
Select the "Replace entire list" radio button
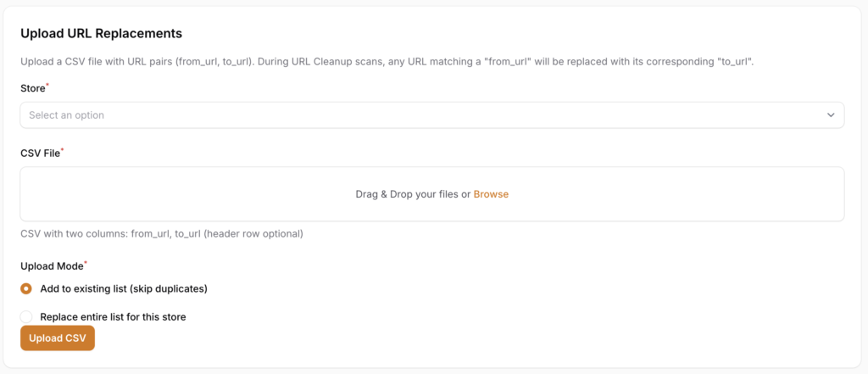tap(26, 317)
